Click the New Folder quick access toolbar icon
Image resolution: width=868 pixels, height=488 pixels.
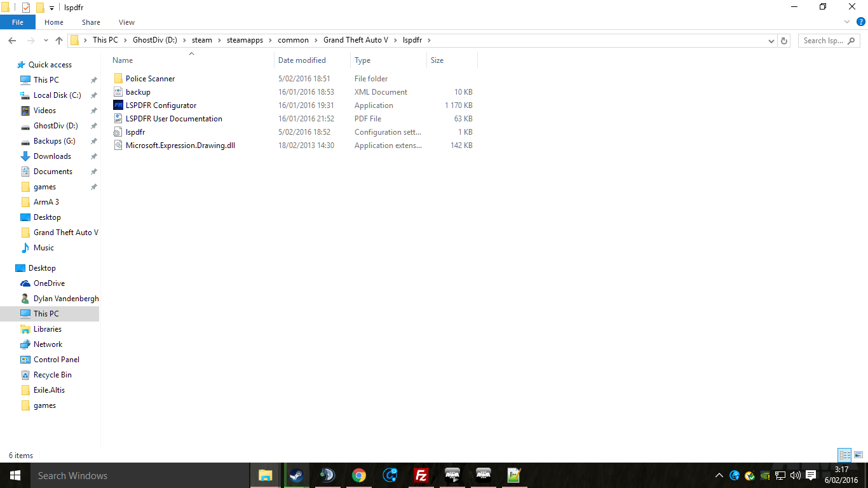pos(40,8)
